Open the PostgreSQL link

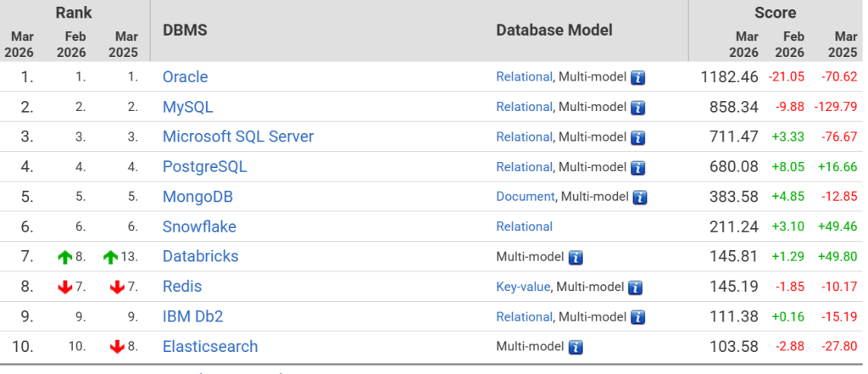(x=204, y=167)
